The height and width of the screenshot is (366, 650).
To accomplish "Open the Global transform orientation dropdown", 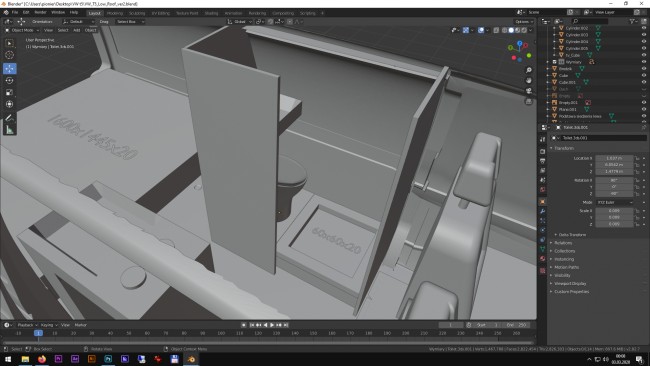I will [x=240, y=22].
